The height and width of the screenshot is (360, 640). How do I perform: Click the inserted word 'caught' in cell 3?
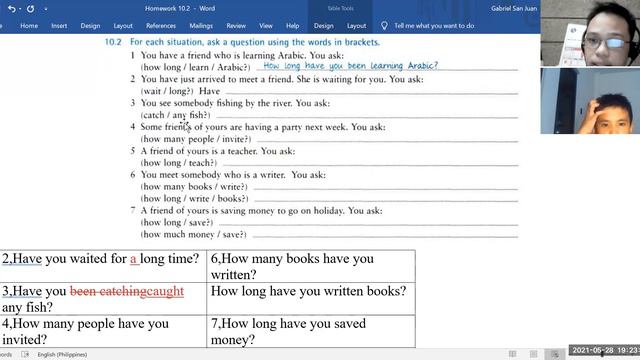click(165, 291)
